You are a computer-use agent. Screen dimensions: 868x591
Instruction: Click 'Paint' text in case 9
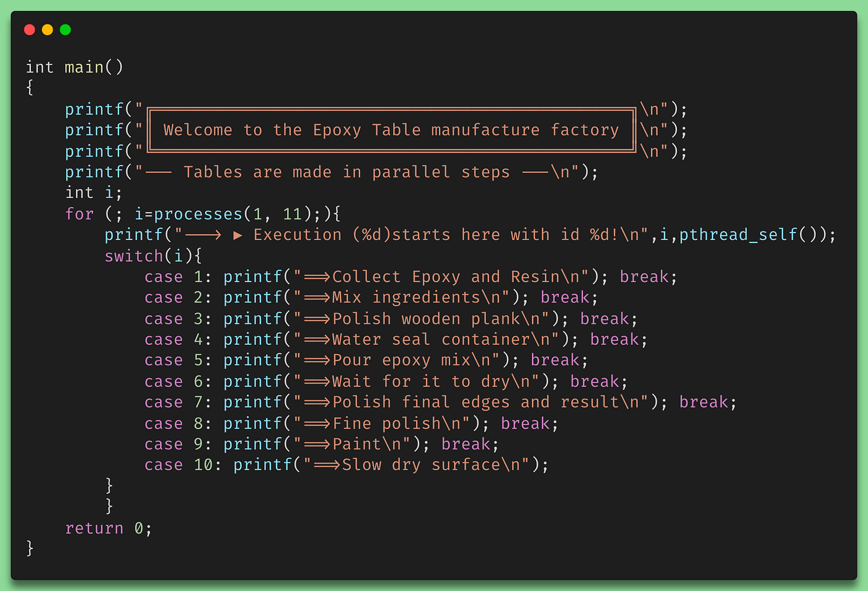(x=356, y=445)
